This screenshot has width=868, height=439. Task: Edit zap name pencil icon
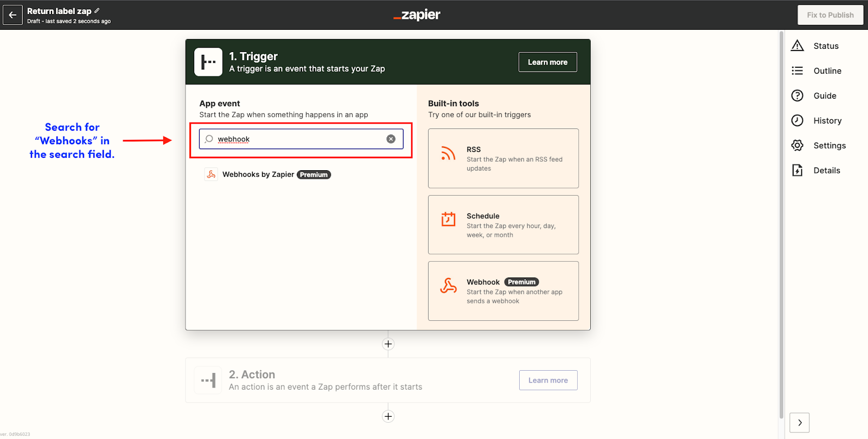[97, 11]
